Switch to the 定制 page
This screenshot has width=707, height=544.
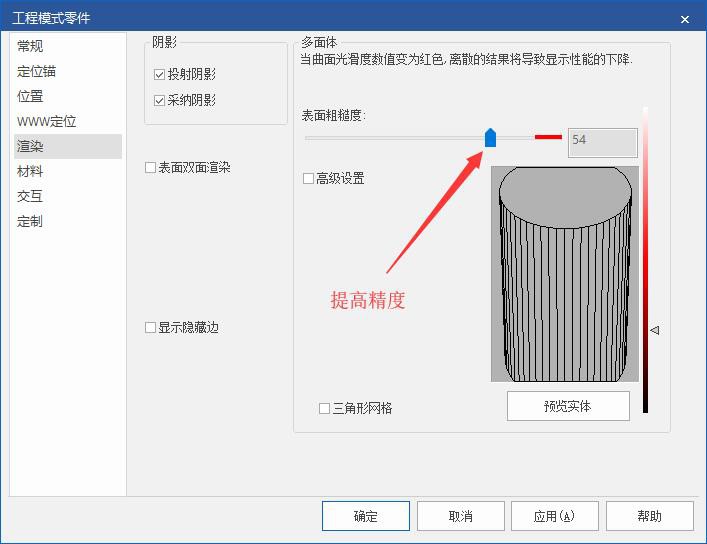(x=30, y=221)
